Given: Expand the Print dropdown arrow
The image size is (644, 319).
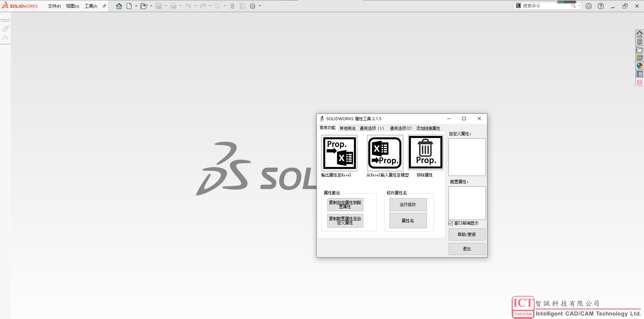Looking at the screenshot, I should click(180, 6).
